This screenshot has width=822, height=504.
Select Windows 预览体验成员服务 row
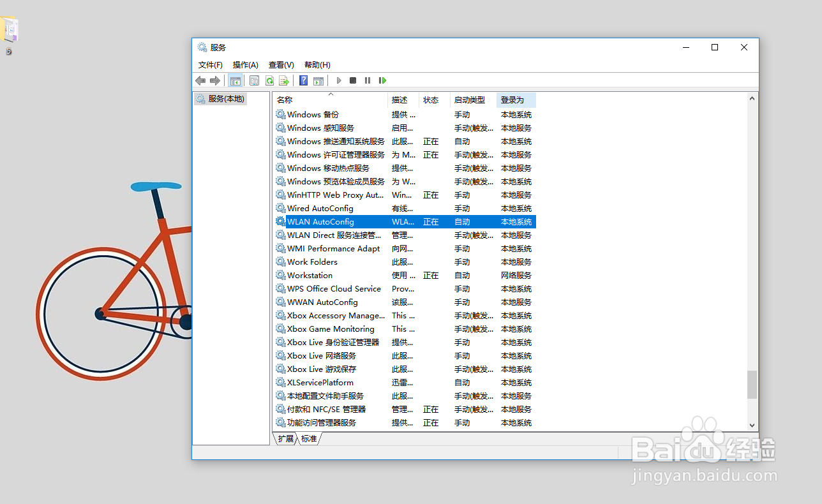click(x=405, y=181)
